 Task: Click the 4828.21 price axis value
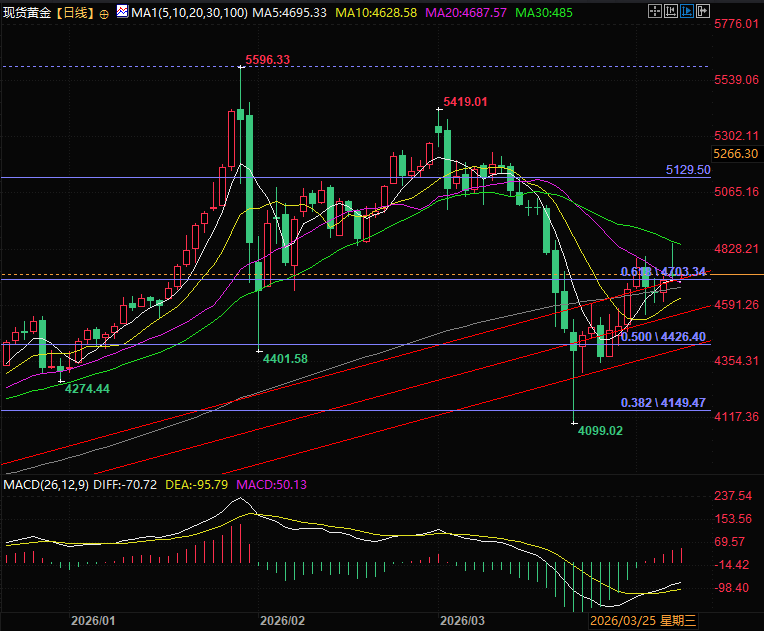[x=737, y=249]
